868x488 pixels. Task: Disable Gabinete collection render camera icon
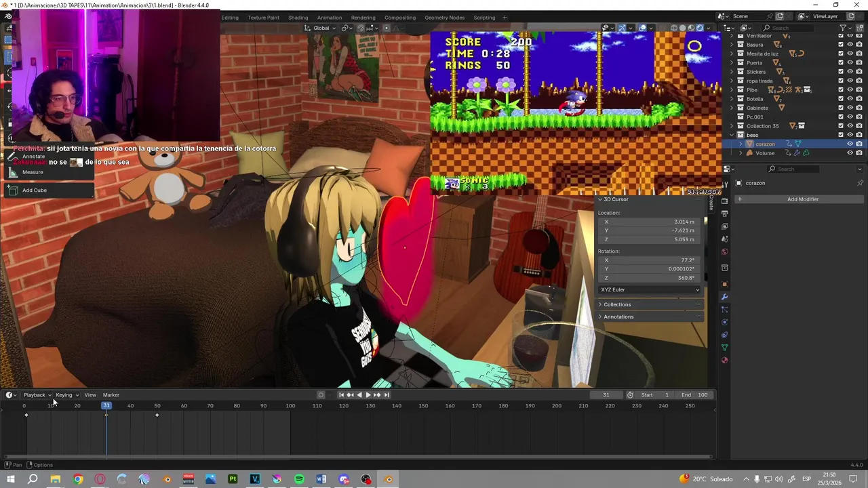(859, 108)
